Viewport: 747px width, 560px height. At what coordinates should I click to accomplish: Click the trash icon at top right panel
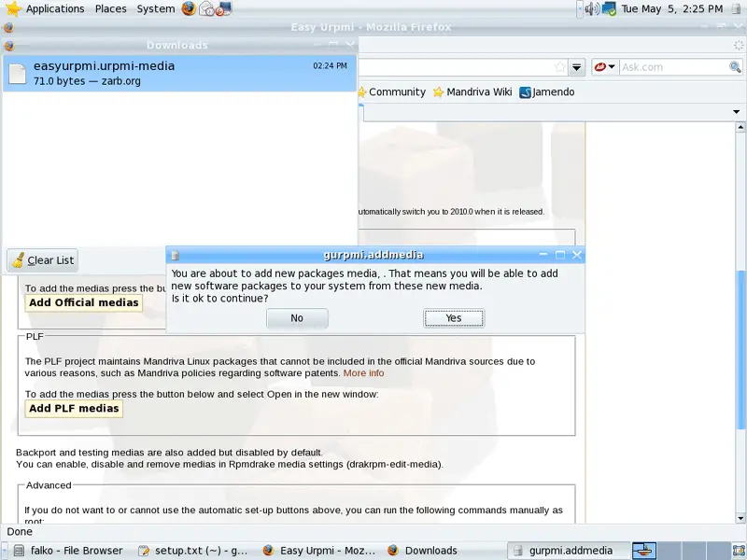tap(737, 8)
